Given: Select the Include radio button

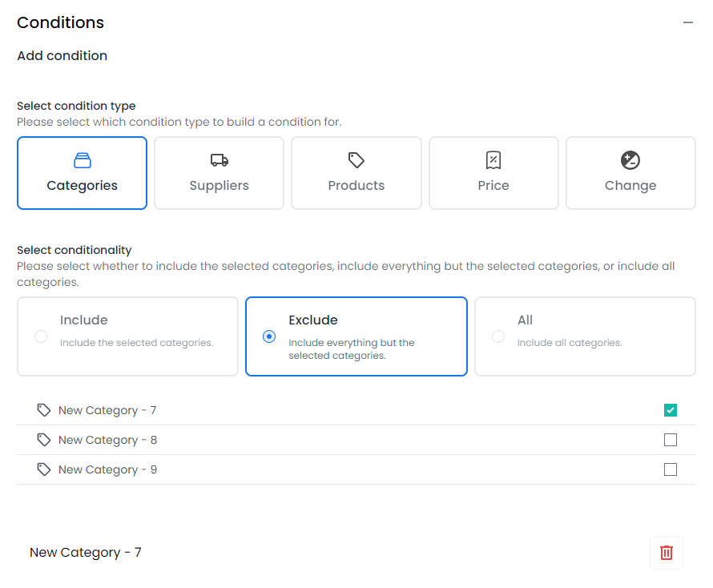Looking at the screenshot, I should [41, 336].
